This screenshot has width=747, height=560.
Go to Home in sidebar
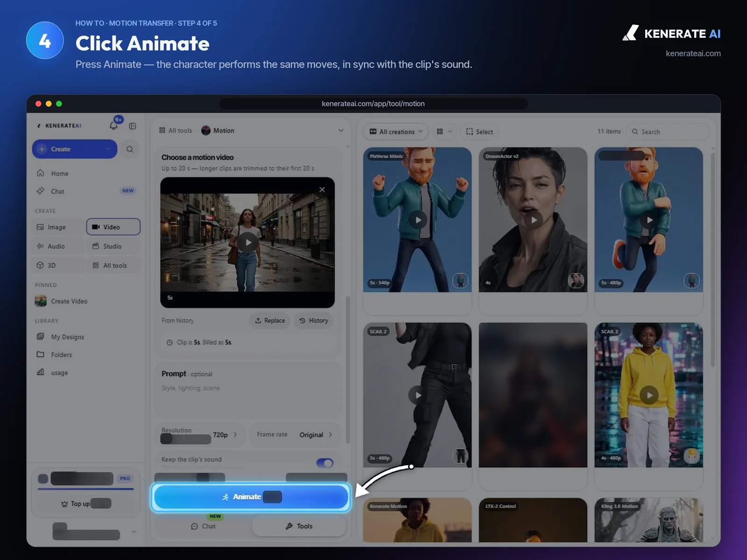(59, 174)
